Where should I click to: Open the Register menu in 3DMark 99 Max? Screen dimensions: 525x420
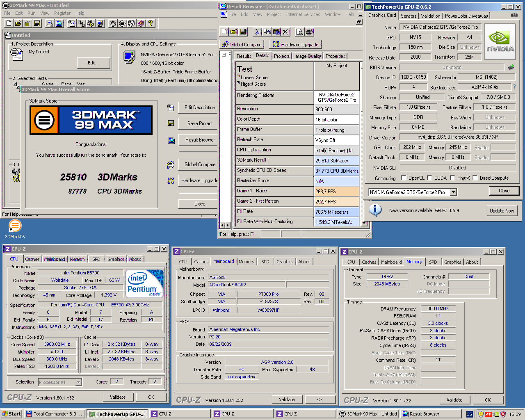click(62, 13)
